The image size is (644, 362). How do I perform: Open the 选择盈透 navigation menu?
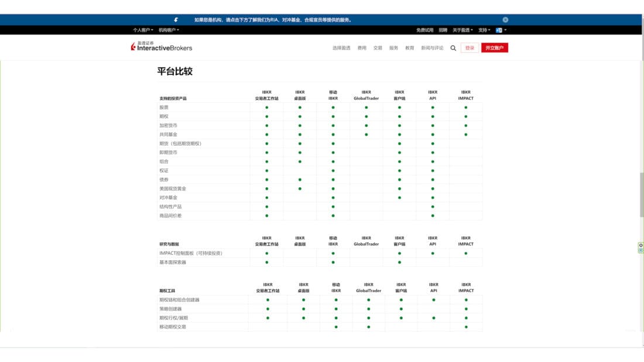pos(341,48)
